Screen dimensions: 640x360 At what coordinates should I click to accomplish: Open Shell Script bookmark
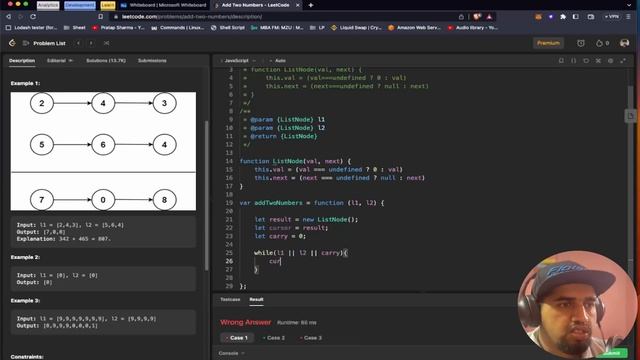228,28
